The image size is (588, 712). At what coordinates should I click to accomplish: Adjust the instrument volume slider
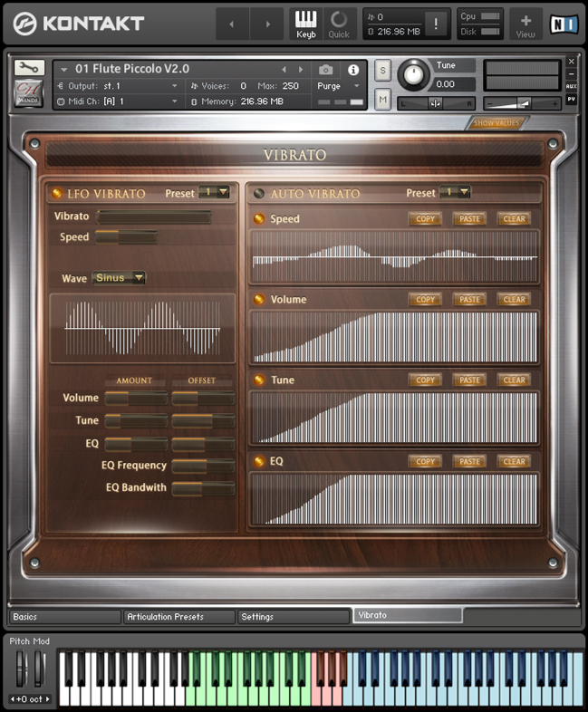pyautogui.click(x=522, y=103)
